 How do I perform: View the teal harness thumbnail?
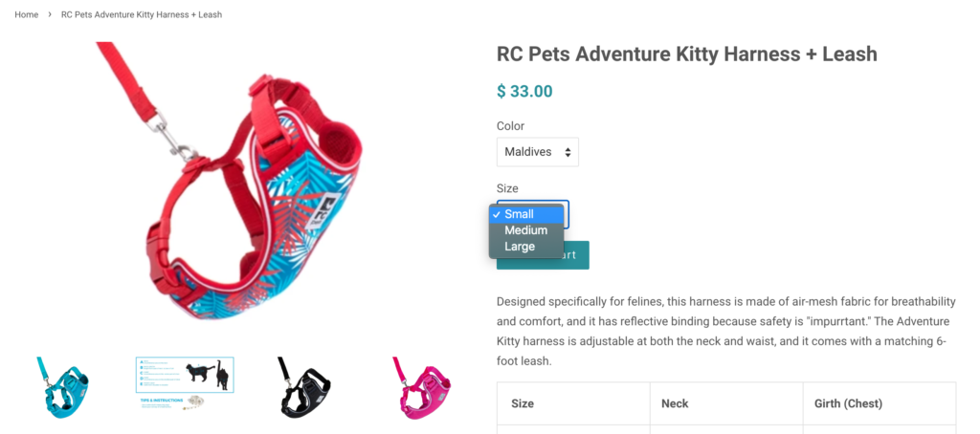click(64, 386)
